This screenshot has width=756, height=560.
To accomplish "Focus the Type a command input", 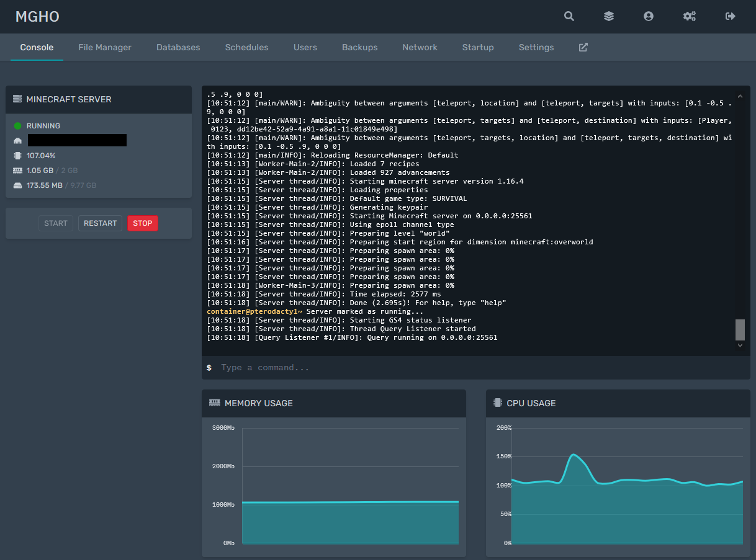I will [x=476, y=368].
